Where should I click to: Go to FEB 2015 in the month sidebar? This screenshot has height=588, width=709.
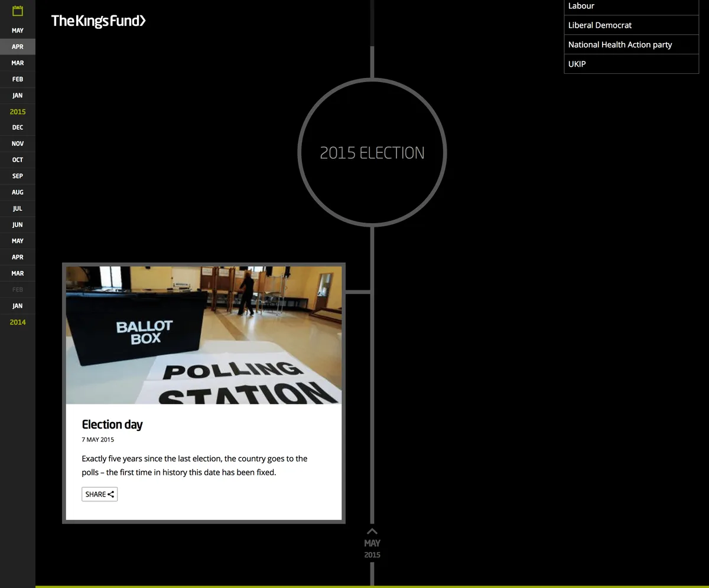tap(18, 79)
